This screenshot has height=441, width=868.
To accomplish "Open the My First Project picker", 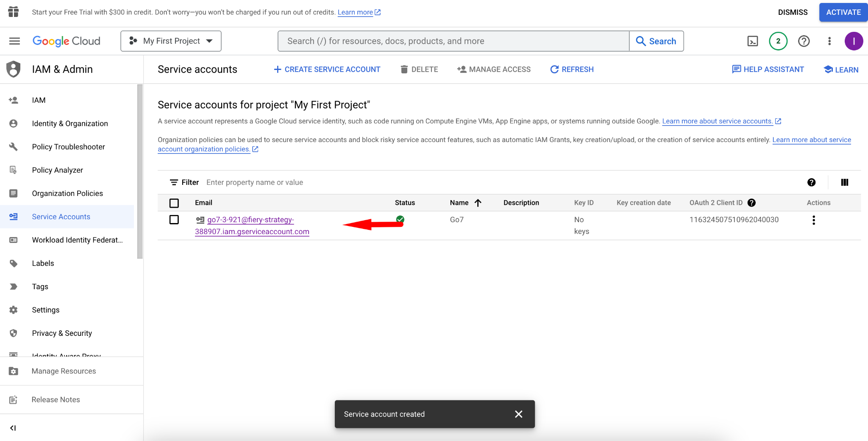I will (170, 41).
